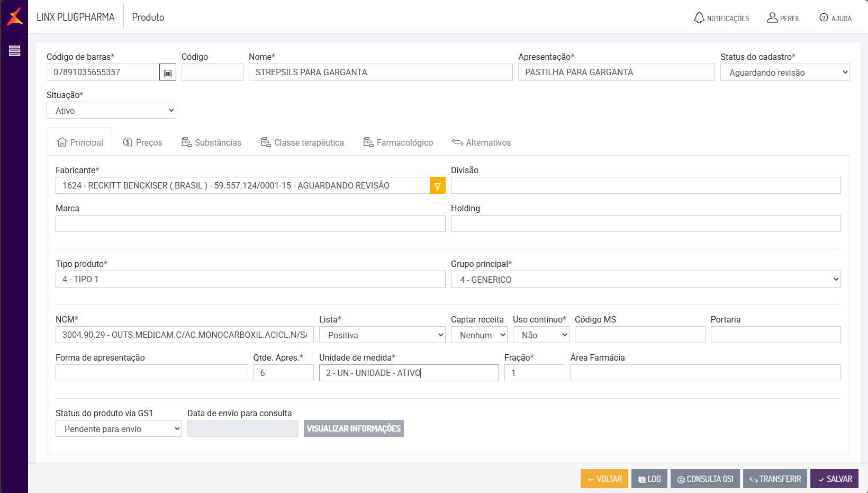Focus the Tipo produto field
868x493 pixels.
click(250, 279)
